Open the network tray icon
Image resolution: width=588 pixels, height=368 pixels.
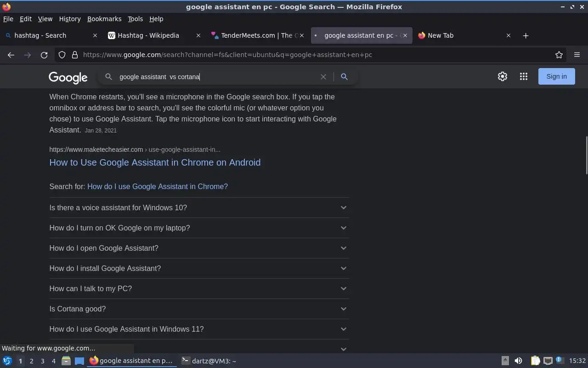coord(548,361)
